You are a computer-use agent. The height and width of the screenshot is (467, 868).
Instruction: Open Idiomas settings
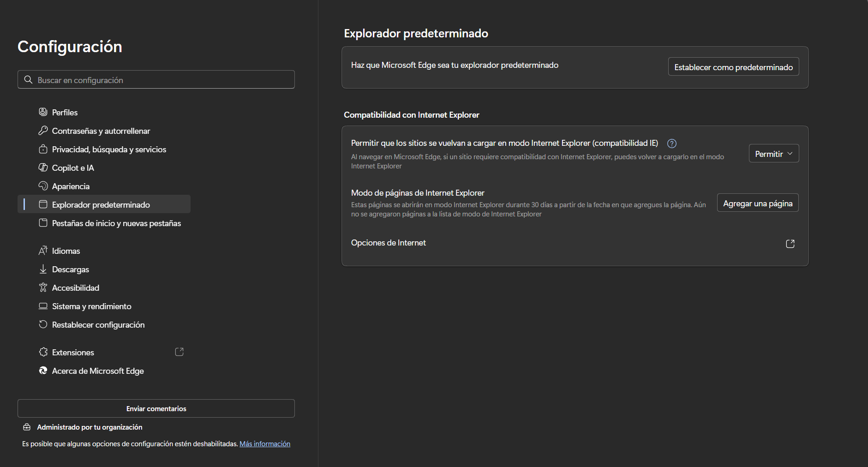coord(104,251)
